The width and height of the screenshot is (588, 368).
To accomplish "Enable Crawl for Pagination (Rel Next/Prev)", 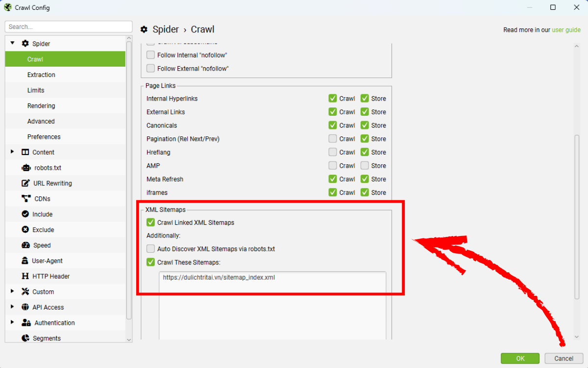I will tap(333, 138).
